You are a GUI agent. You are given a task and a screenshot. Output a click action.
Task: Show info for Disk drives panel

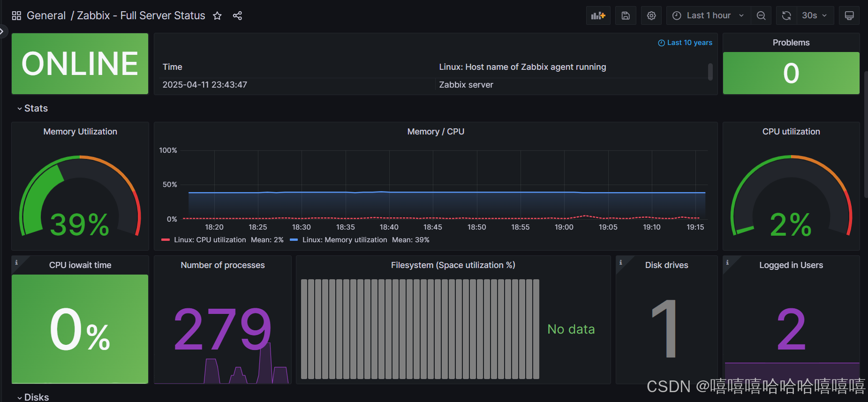[x=621, y=262]
